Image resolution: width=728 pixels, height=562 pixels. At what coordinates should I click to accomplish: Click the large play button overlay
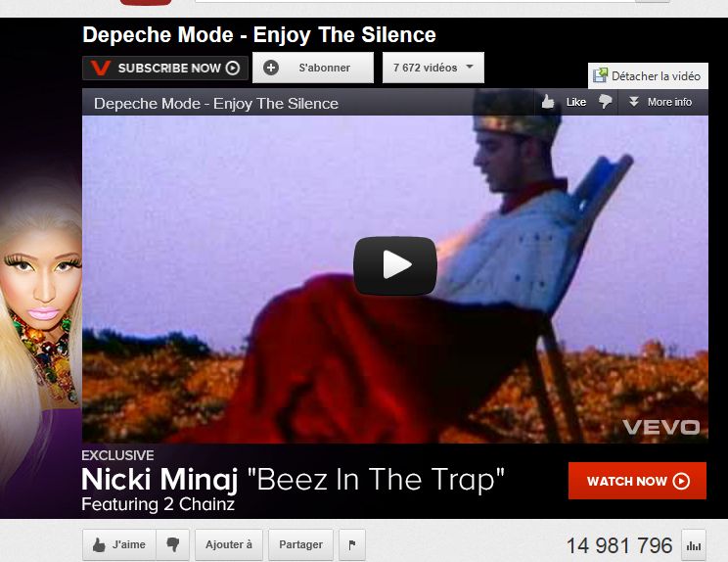(x=395, y=265)
